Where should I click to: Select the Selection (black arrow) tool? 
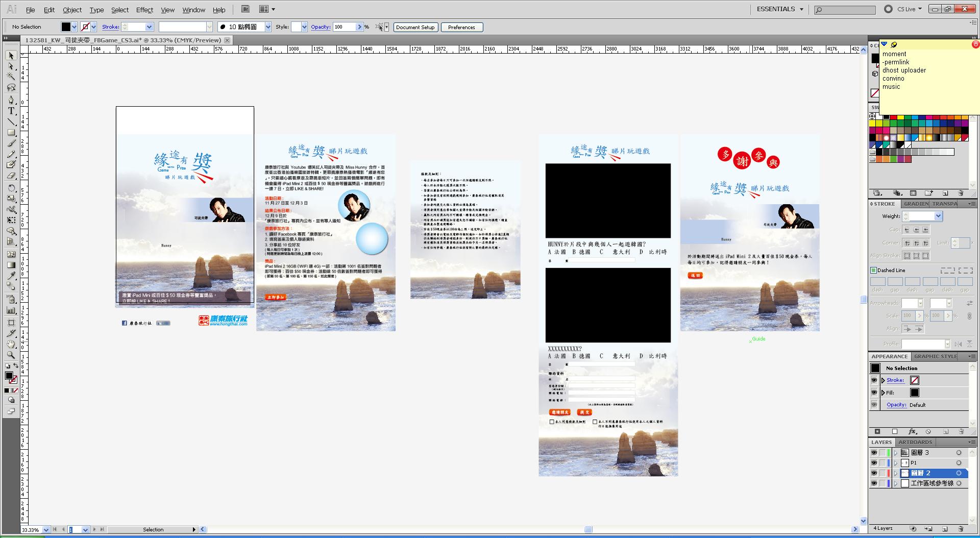coord(11,55)
